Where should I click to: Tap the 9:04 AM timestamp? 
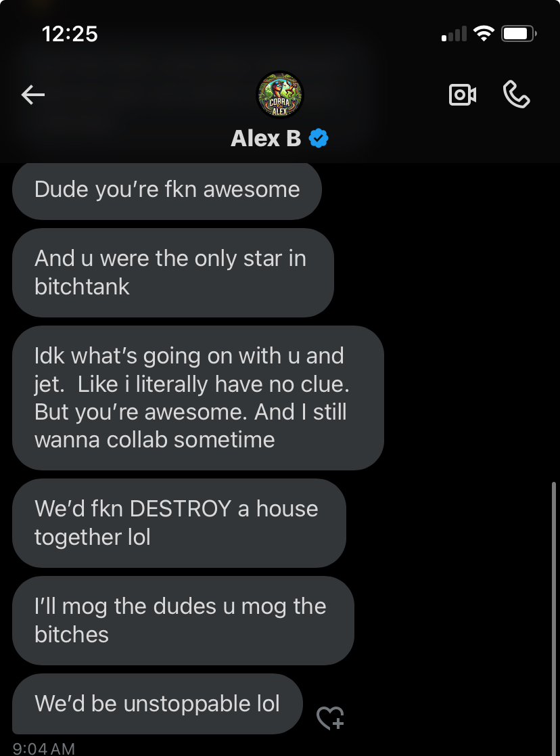(43, 749)
